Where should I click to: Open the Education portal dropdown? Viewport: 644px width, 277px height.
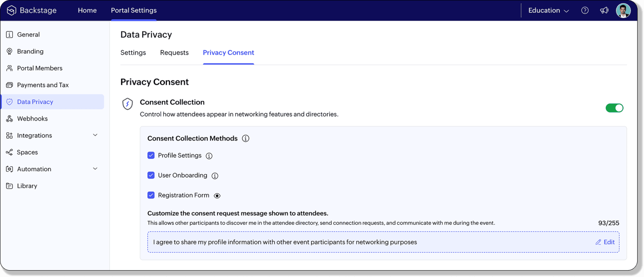pyautogui.click(x=548, y=10)
